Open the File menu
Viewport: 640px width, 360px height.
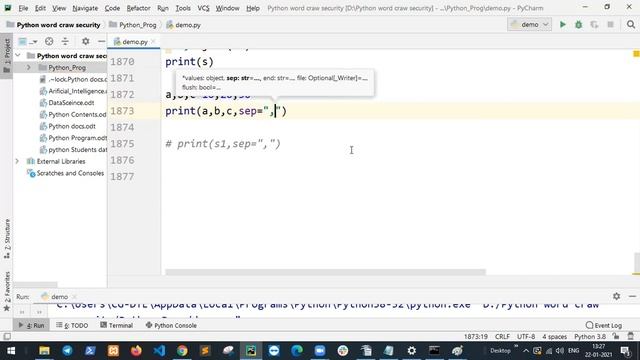pos(23,8)
